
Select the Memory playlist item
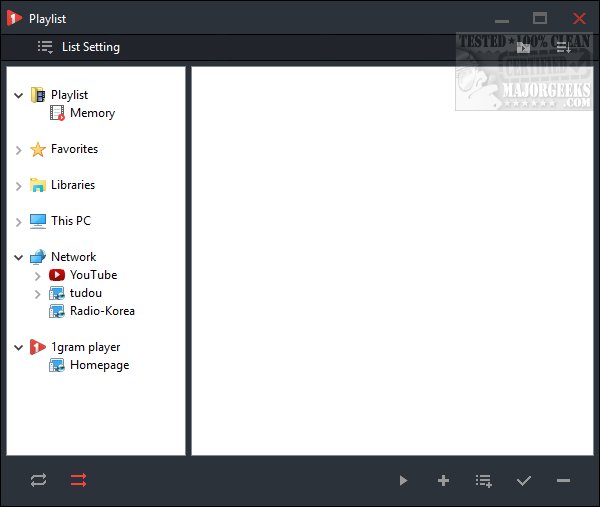click(92, 113)
